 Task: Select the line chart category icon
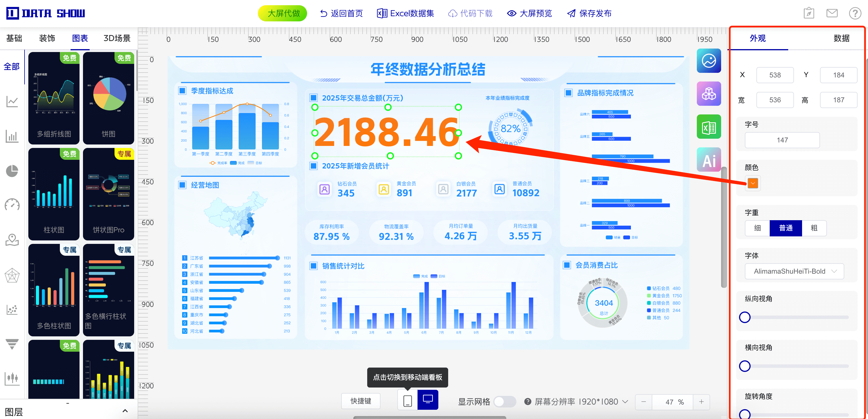tap(12, 101)
